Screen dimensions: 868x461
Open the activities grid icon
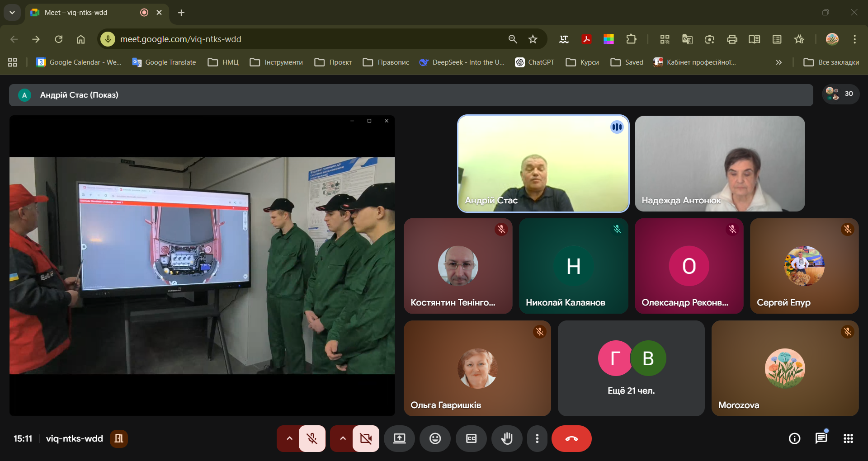848,438
